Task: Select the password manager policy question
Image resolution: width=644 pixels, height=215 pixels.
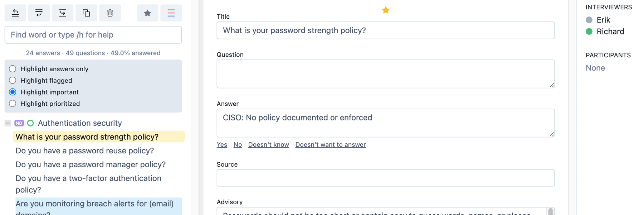Action: click(x=91, y=164)
